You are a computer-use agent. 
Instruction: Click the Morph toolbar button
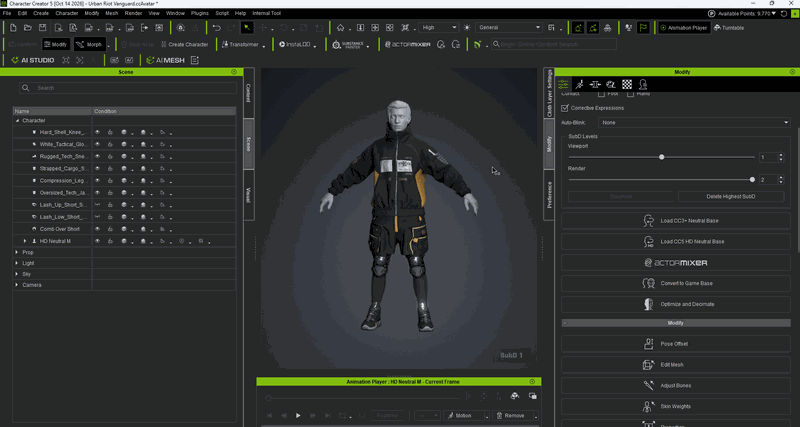pyautogui.click(x=90, y=44)
